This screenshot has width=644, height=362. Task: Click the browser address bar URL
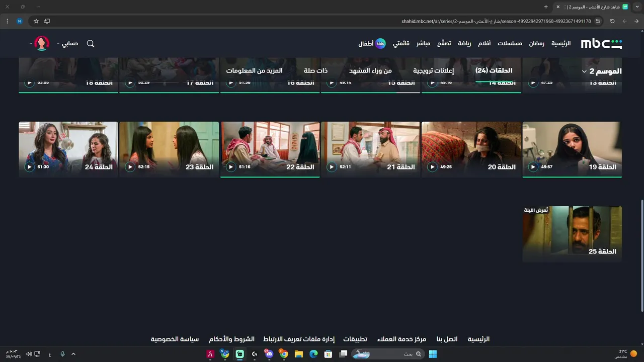click(x=496, y=21)
